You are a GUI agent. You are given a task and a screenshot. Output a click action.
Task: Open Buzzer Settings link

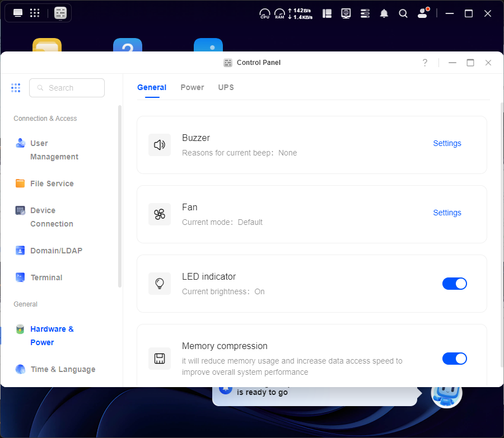(x=447, y=143)
